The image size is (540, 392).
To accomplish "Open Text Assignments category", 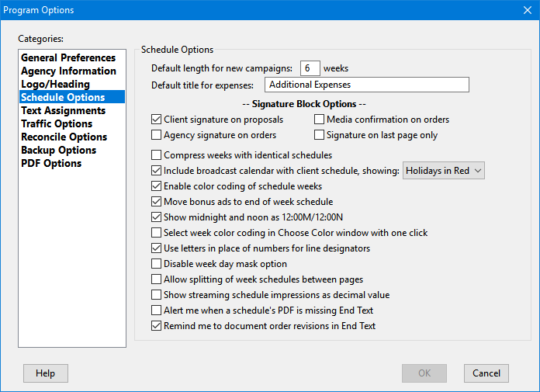I will click(63, 111).
